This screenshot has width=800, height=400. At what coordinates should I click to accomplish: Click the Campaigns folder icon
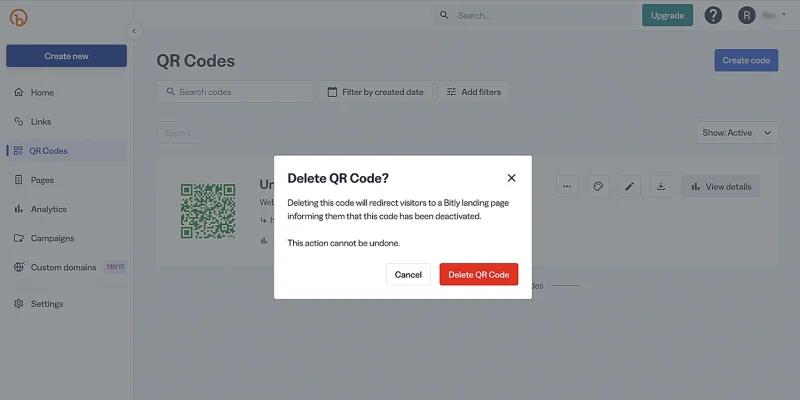[19, 238]
